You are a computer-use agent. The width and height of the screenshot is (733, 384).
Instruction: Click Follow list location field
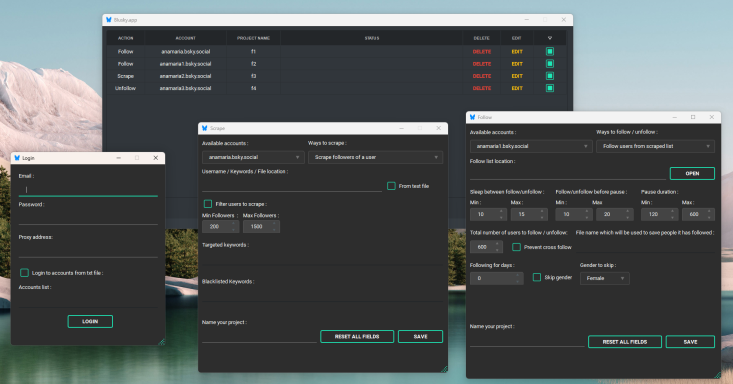click(568, 174)
